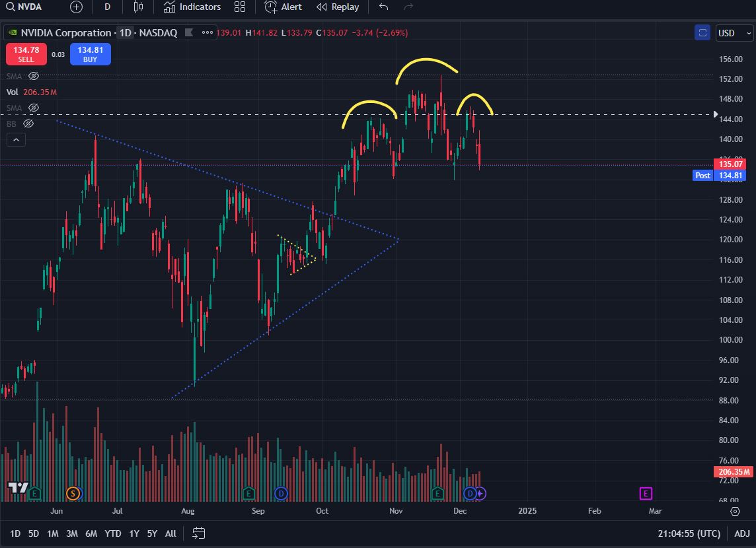The width and height of the screenshot is (756, 548).
Task: Open timezone menu at 21:04:55 (UTC)
Action: pyautogui.click(x=689, y=533)
